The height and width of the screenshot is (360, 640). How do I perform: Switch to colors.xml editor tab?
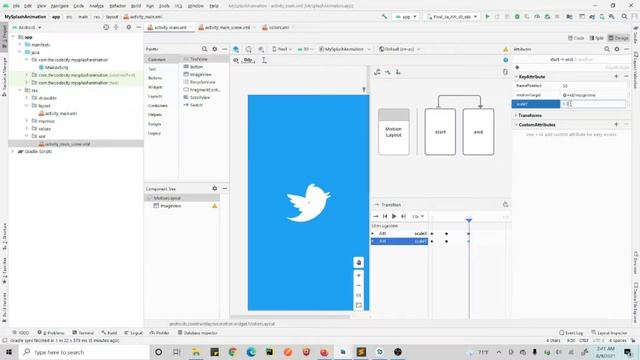[278, 27]
